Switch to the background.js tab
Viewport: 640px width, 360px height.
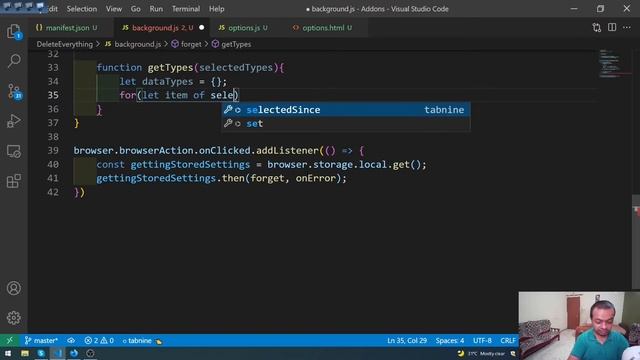pos(162,28)
